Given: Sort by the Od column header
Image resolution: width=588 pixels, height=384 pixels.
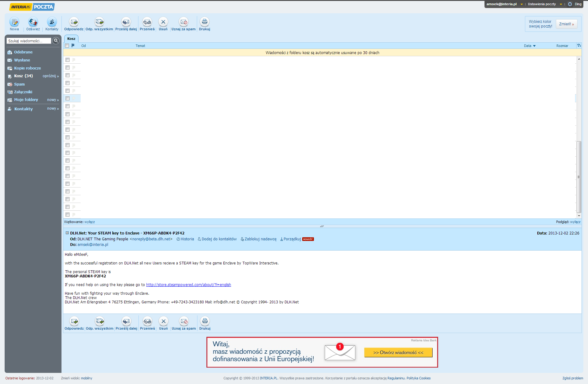Looking at the screenshot, I should click(x=83, y=46).
